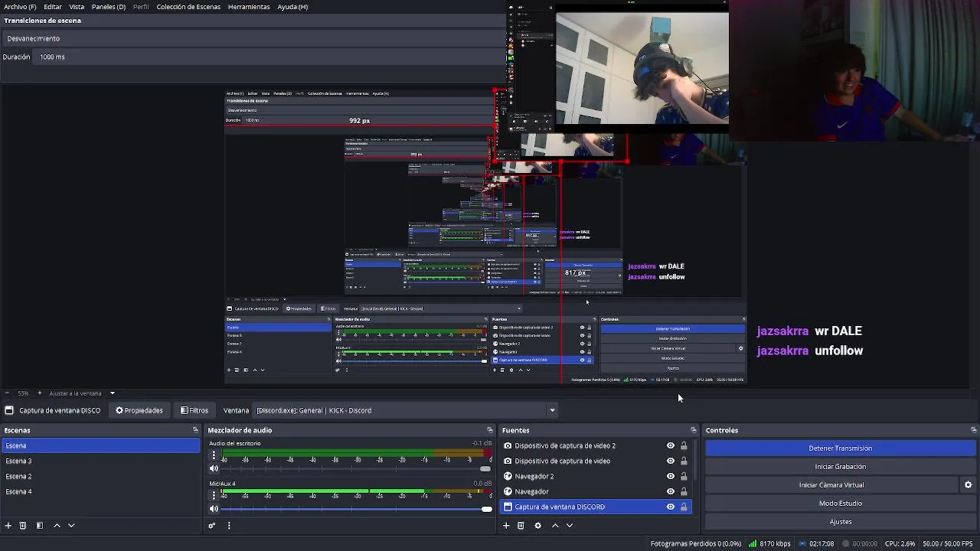Screen dimensions: 980x551
Task: Move the selected scene down
Action: (x=71, y=526)
